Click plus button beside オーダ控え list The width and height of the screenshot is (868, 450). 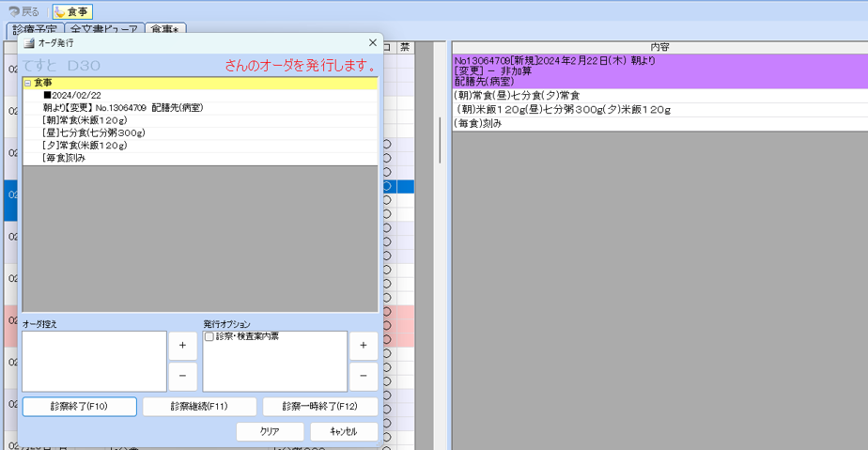pos(182,346)
